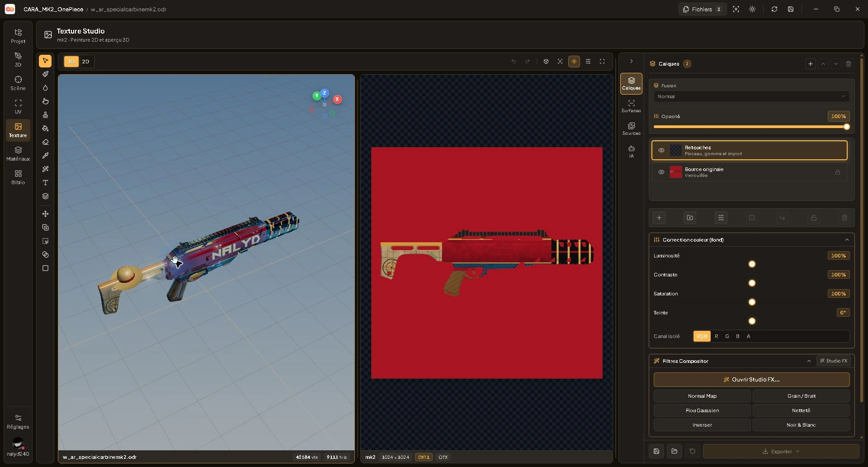Image resolution: width=868 pixels, height=467 pixels.
Task: Pick the Paint bucket fill tool
Action: (45, 129)
